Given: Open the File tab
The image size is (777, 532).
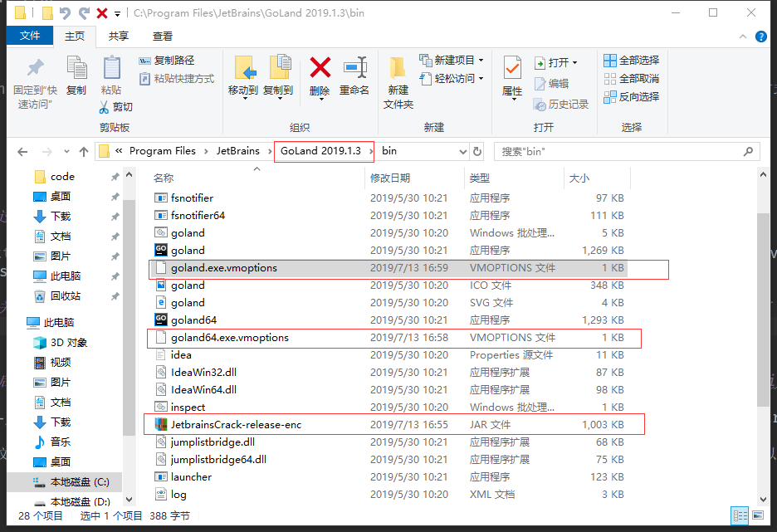Looking at the screenshot, I should (30, 36).
